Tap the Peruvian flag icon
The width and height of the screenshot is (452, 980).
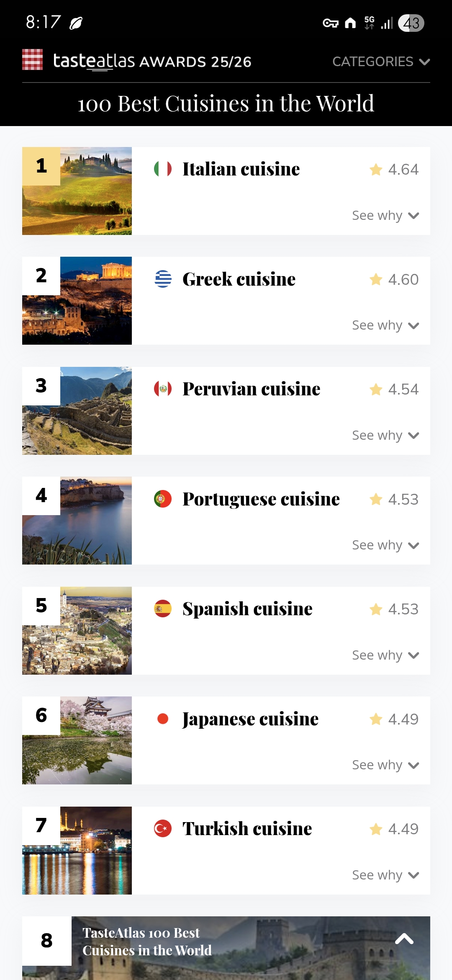pos(163,389)
